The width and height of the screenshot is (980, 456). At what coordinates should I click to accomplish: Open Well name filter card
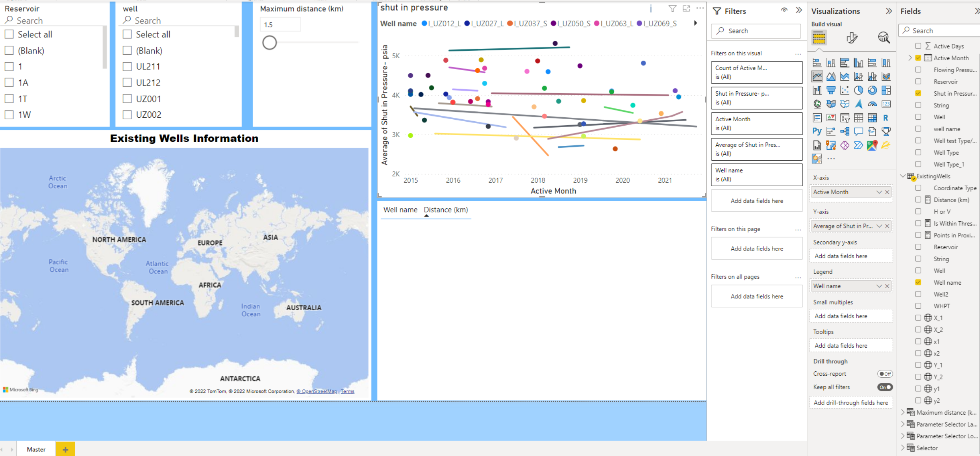point(756,175)
